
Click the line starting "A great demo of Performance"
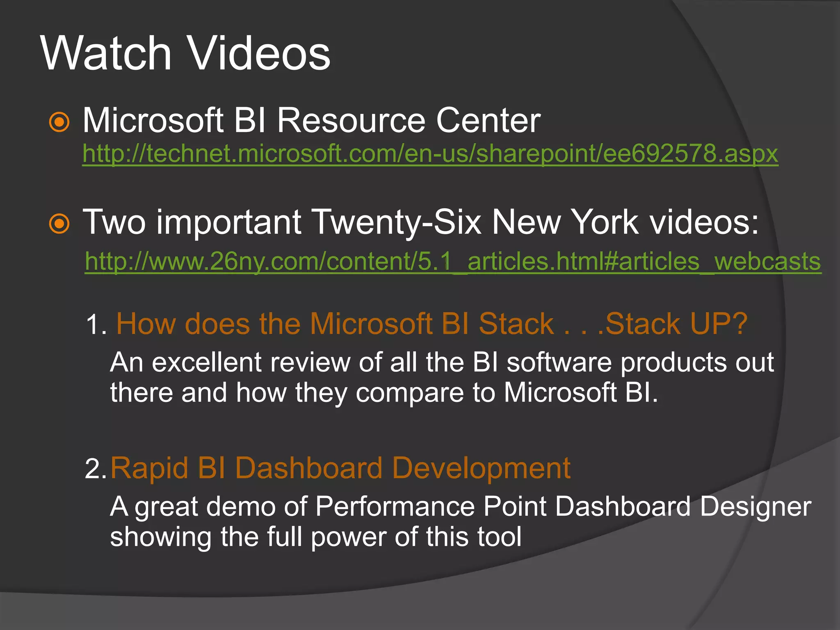[x=460, y=507]
